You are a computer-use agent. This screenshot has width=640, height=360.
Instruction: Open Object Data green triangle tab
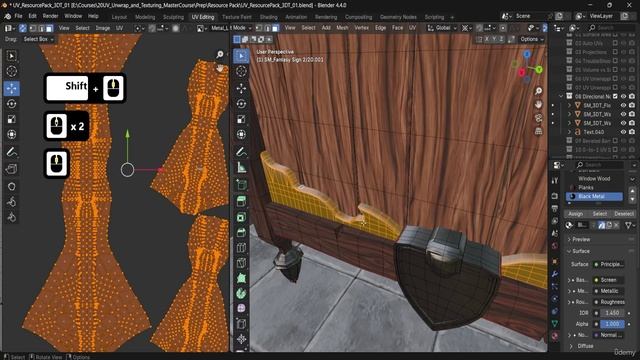555,324
